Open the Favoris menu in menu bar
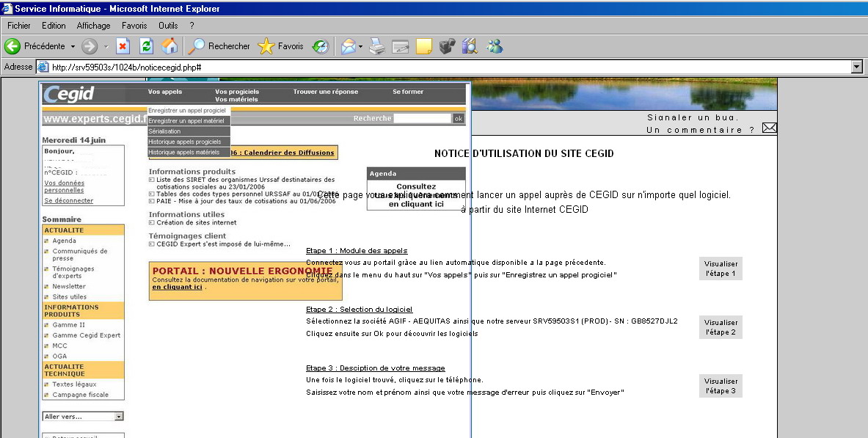This screenshot has height=438, width=868. [x=134, y=26]
